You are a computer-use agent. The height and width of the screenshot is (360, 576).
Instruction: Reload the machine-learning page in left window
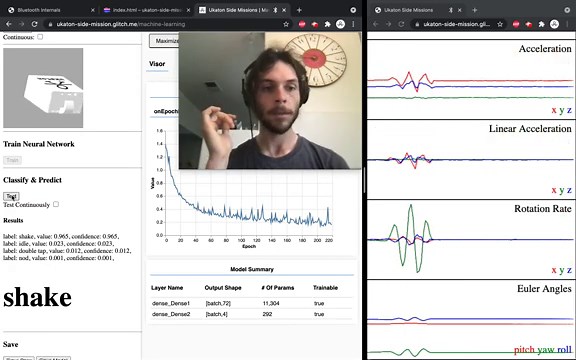[x=34, y=24]
